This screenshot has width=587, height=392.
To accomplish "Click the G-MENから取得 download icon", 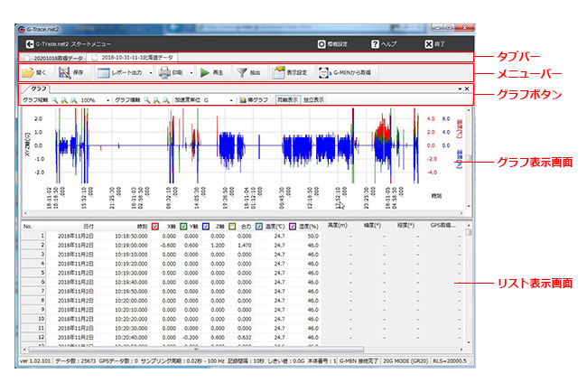I will point(324,72).
